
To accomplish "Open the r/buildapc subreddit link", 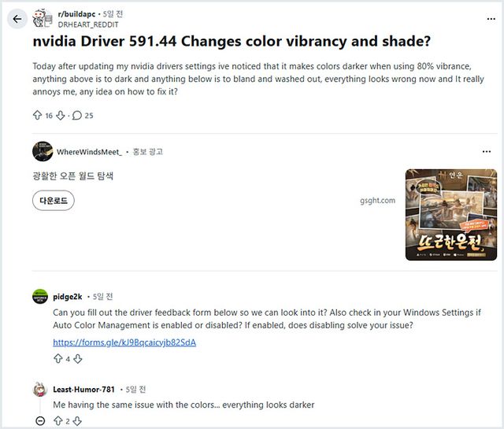I will click(76, 14).
